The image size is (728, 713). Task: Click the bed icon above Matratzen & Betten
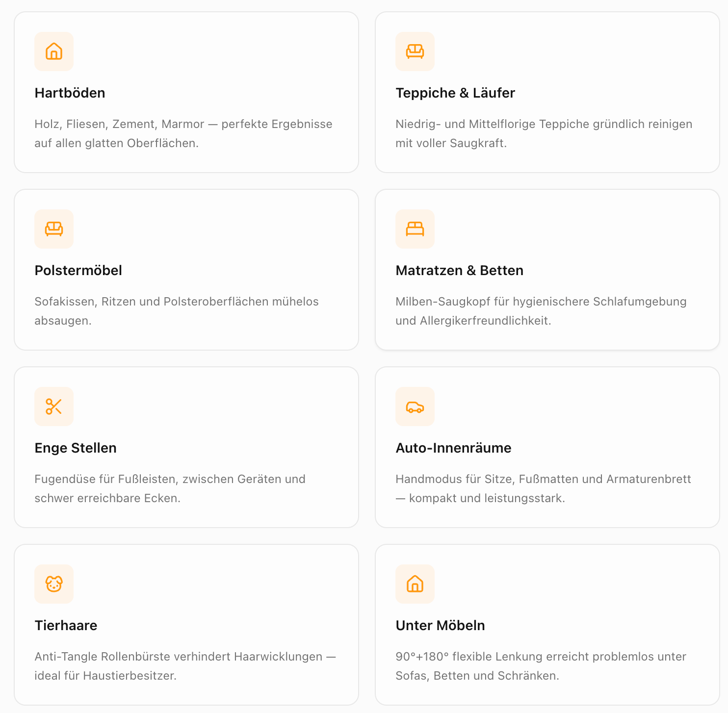click(415, 229)
